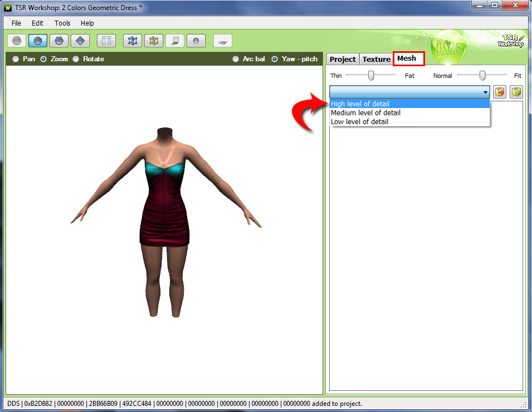Screen dimensions: 532x412
Task: Select the Pan radio button
Action: tap(16, 59)
